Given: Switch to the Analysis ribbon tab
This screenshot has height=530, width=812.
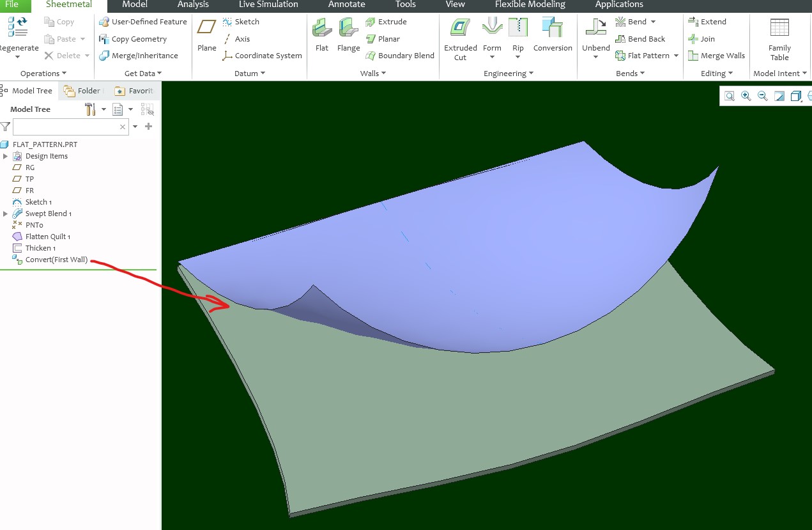Looking at the screenshot, I should tap(193, 5).
